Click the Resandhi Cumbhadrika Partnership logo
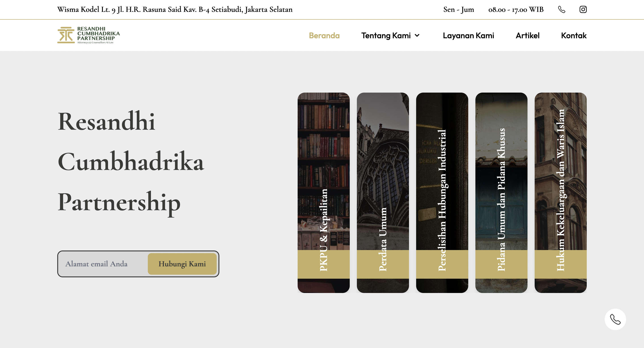This screenshot has width=644, height=348. pos(89,35)
